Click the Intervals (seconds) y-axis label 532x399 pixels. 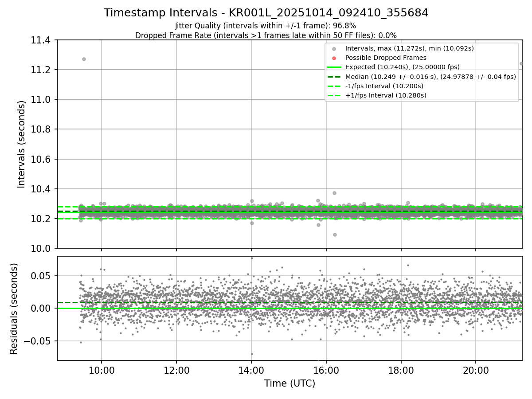[x=22, y=144]
